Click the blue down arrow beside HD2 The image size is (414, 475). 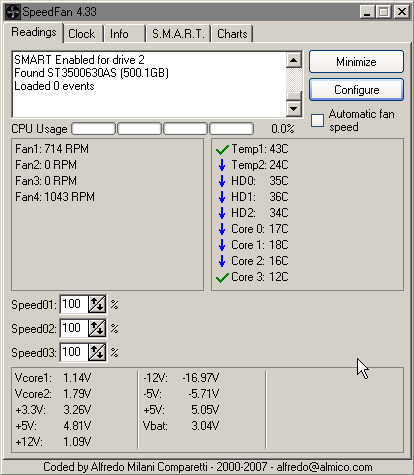point(222,213)
